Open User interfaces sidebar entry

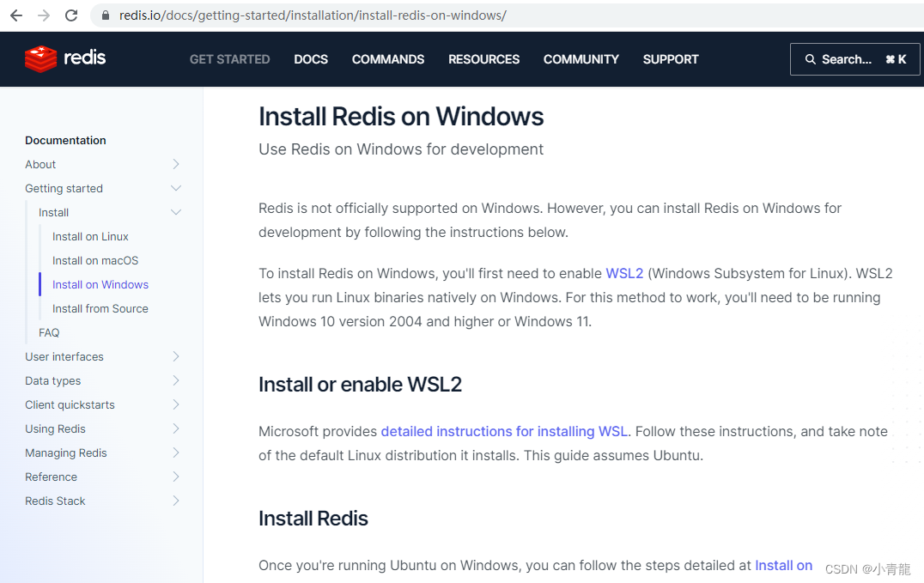click(x=64, y=356)
